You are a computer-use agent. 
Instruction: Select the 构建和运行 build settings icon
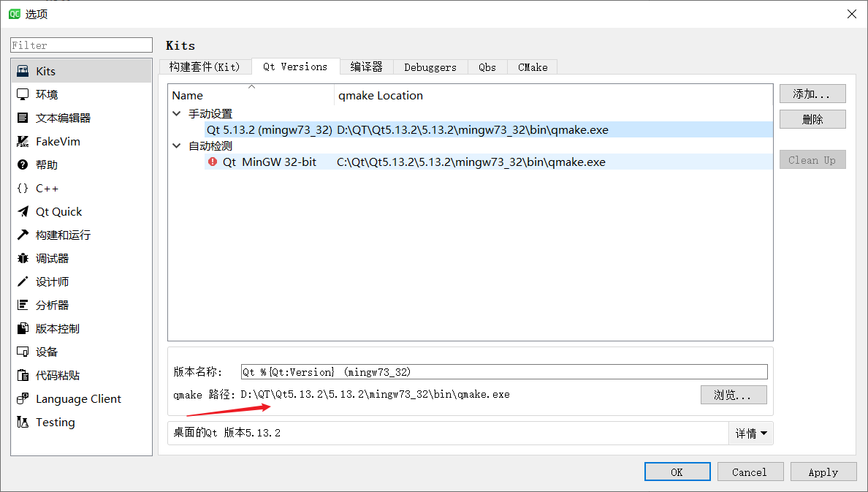pyautogui.click(x=24, y=234)
